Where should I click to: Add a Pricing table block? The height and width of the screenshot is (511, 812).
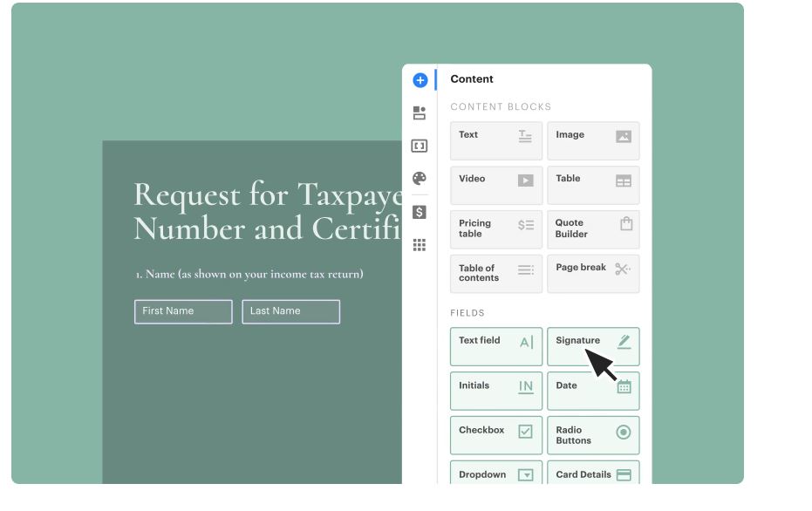(x=496, y=229)
